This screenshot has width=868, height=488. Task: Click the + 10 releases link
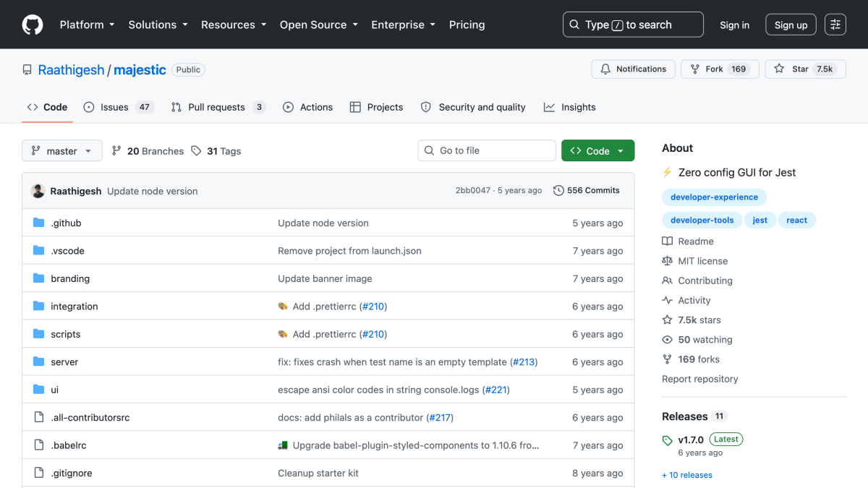tap(687, 475)
